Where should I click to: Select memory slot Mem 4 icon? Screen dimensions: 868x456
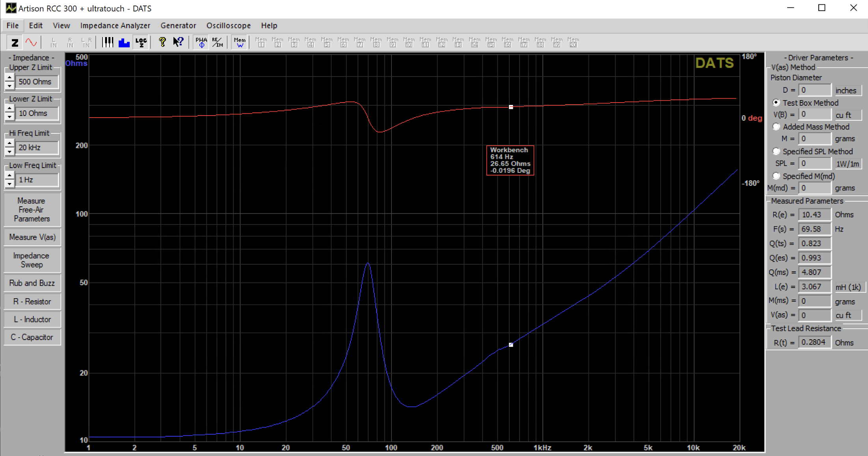click(x=310, y=42)
